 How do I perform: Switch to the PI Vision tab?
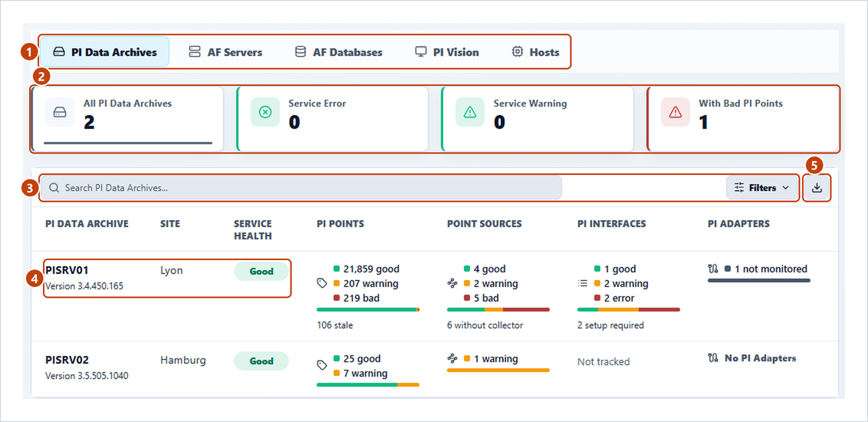pos(447,52)
